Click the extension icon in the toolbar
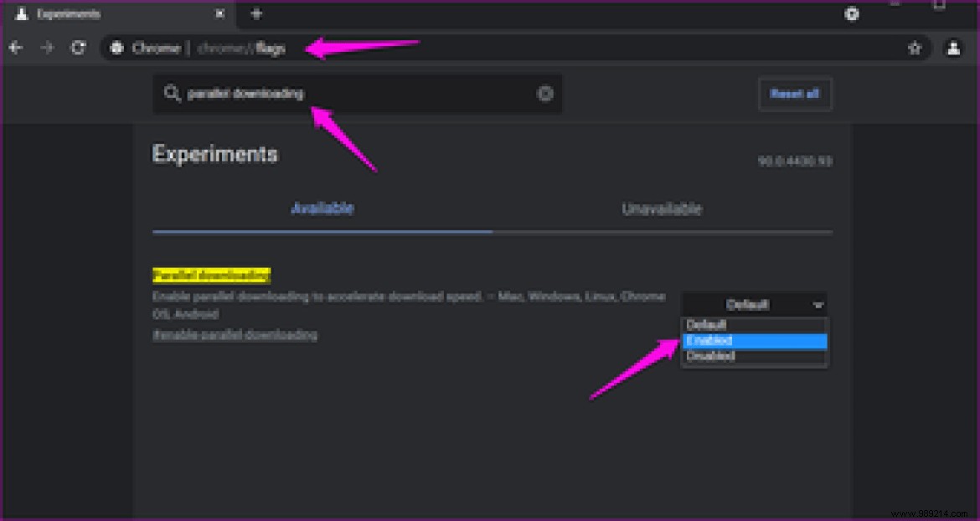Image resolution: width=980 pixels, height=521 pixels. coord(852,14)
